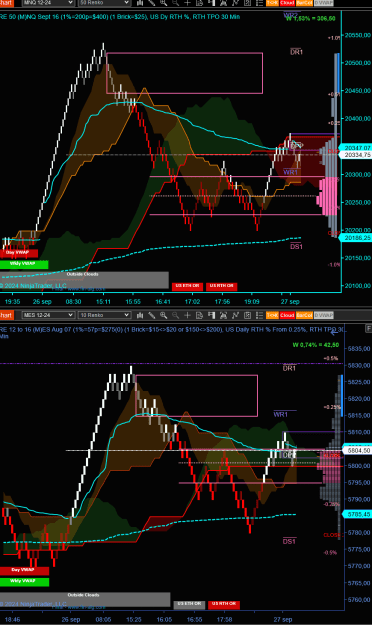The height and width of the screenshot is (625, 372).
Task: Toggle D.VWAP button in MES chart toolbar
Action: [x=323, y=315]
